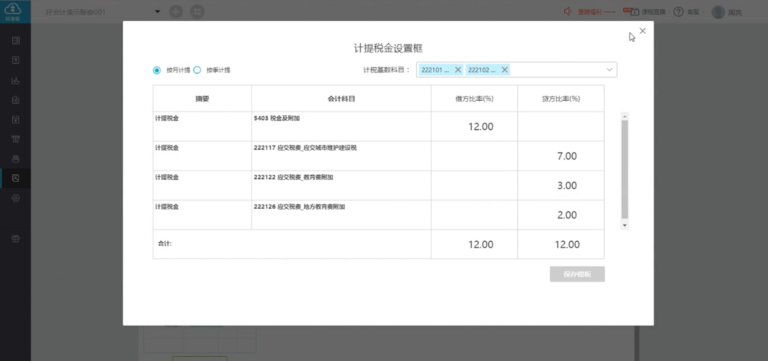Click the 合计 debit total 12.00
768x361 pixels.
(480, 244)
